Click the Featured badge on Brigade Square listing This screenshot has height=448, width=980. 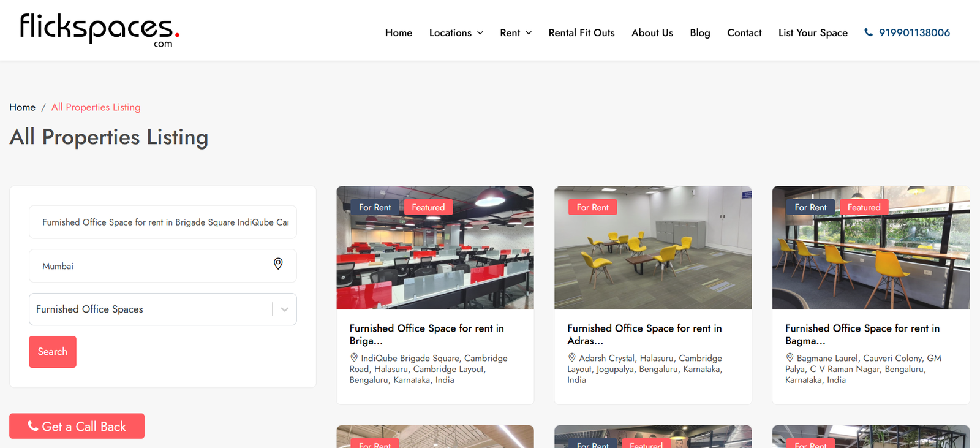(428, 207)
